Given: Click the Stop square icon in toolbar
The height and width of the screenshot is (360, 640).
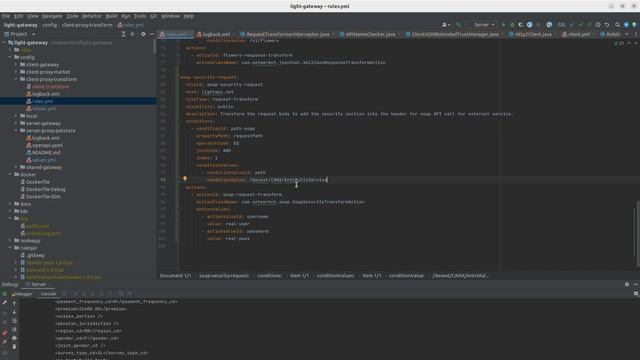Looking at the screenshot, I should coord(539,25).
